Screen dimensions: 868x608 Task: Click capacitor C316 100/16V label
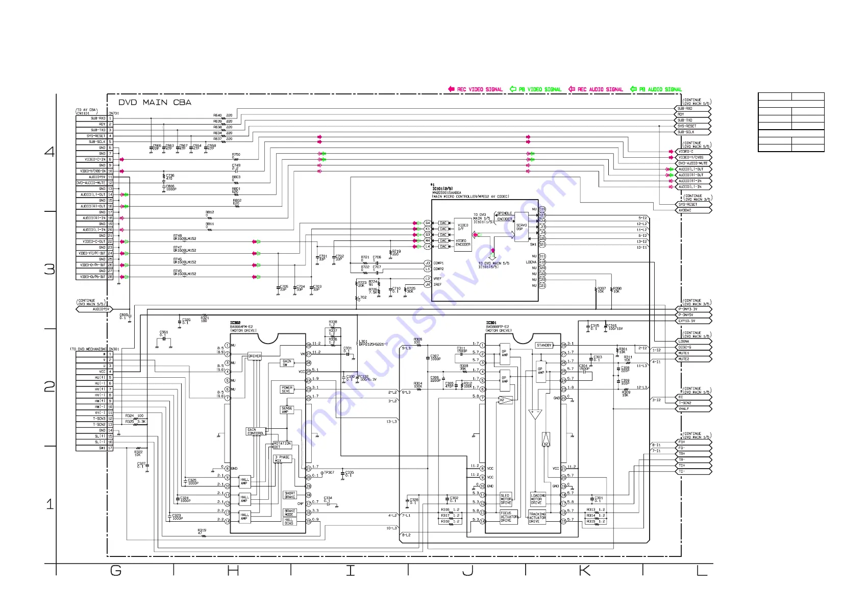coord(614,327)
